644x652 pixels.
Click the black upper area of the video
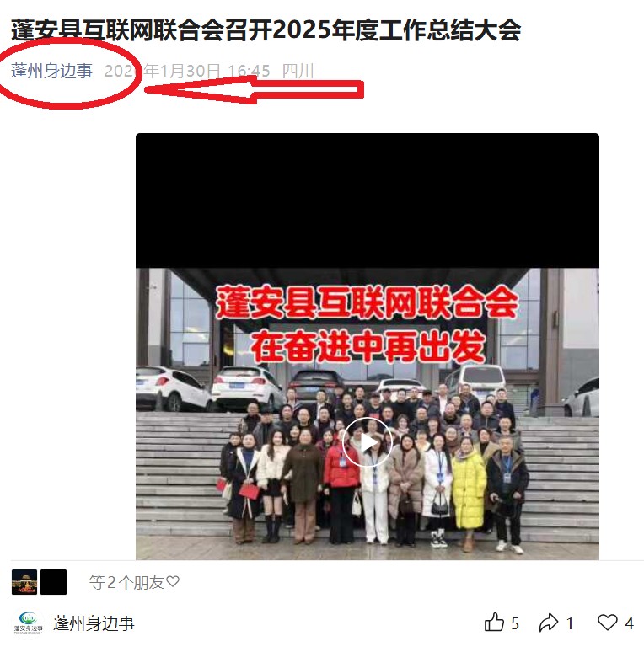pos(368,200)
